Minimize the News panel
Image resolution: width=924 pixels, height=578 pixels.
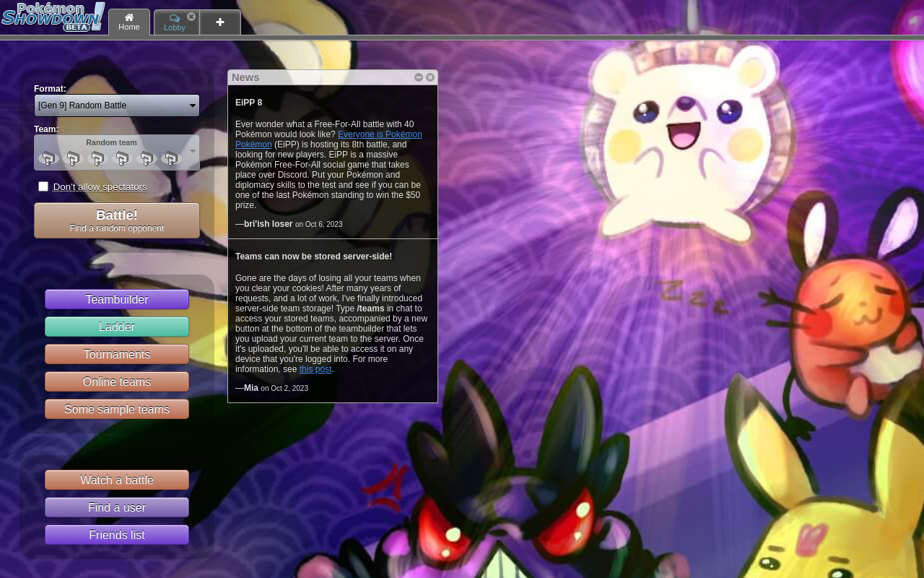[x=419, y=77]
